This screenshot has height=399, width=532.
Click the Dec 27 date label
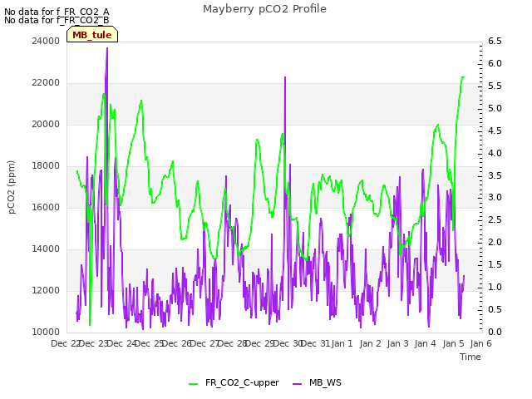click(204, 343)
